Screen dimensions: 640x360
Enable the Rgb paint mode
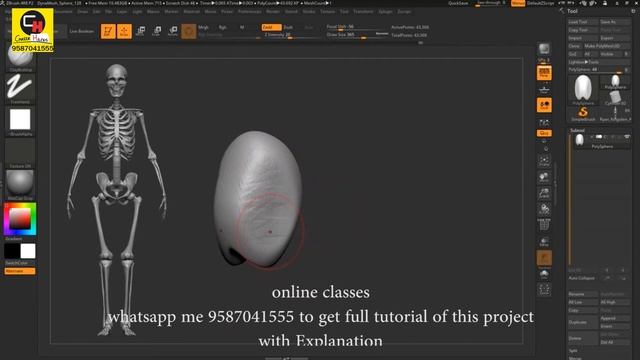222,27
